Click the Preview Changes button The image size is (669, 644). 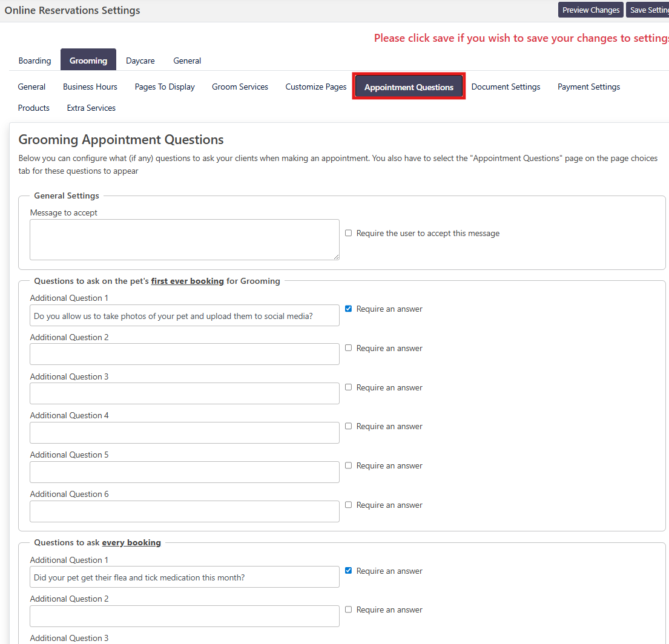tap(590, 10)
